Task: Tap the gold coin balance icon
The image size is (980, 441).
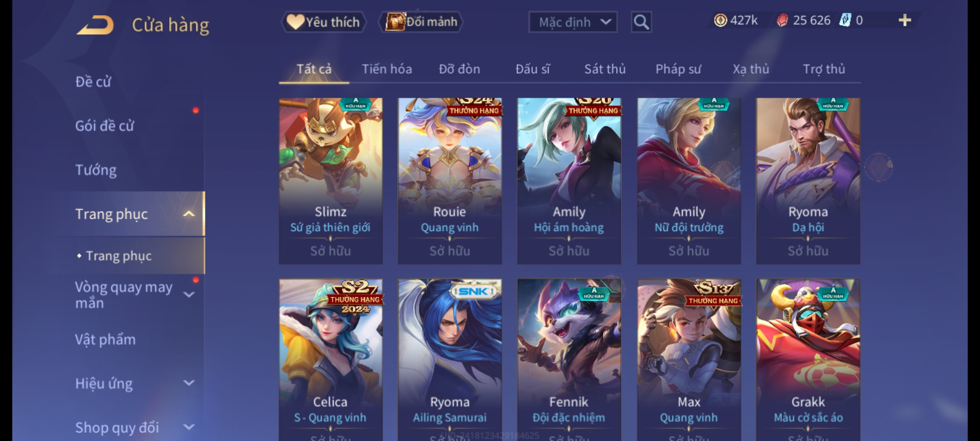Action: [720, 20]
